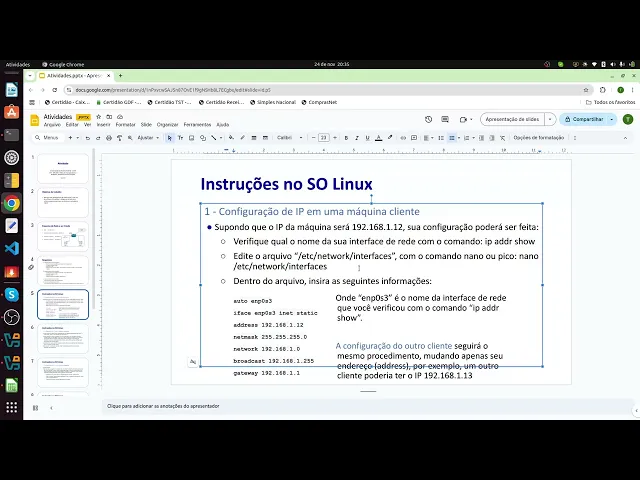This screenshot has height=480, width=640.
Task: Open the Arquivo menu
Action: click(x=52, y=124)
